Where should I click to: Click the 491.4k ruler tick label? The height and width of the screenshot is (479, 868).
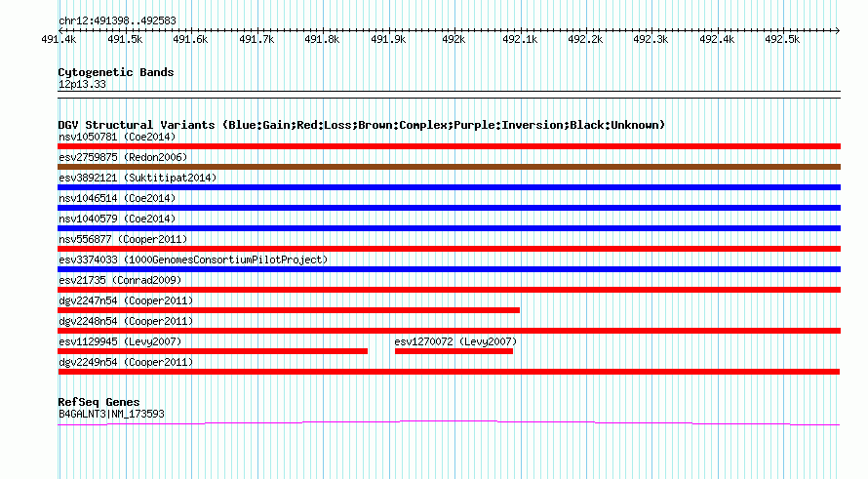coord(59,40)
